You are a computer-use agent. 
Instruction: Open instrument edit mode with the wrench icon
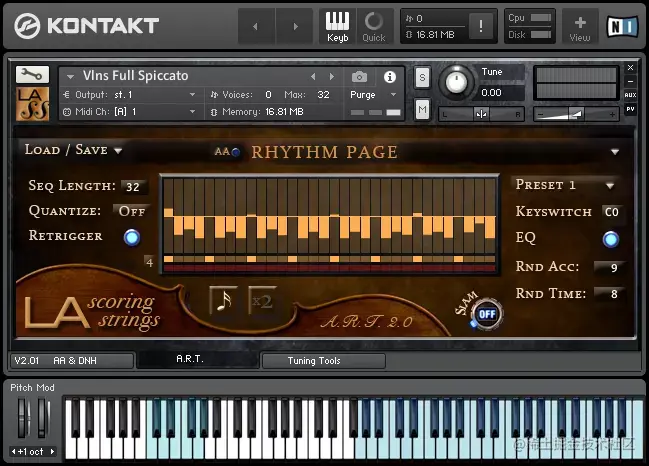pyautogui.click(x=32, y=74)
